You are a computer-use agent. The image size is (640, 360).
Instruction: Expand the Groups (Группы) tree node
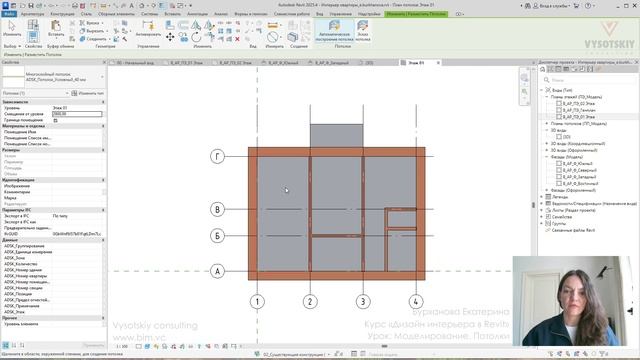pyautogui.click(x=542, y=224)
